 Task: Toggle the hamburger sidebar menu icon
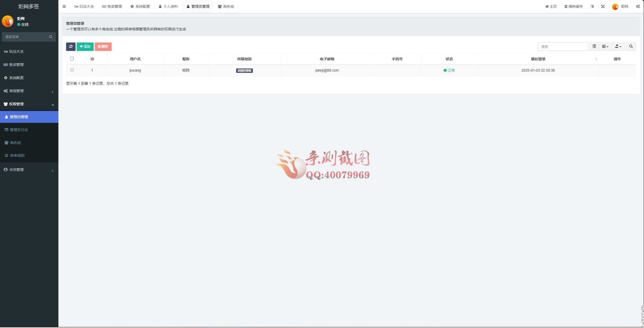click(x=64, y=6)
